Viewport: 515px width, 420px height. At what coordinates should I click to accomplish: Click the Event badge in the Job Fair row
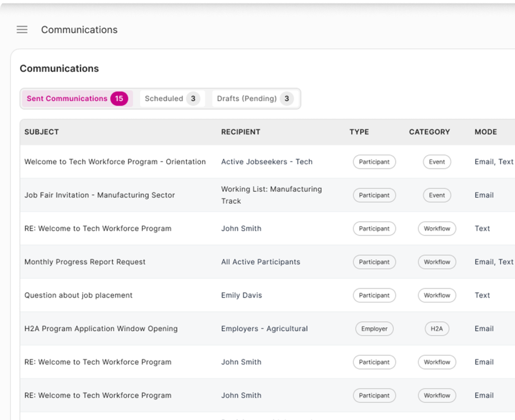(x=437, y=195)
